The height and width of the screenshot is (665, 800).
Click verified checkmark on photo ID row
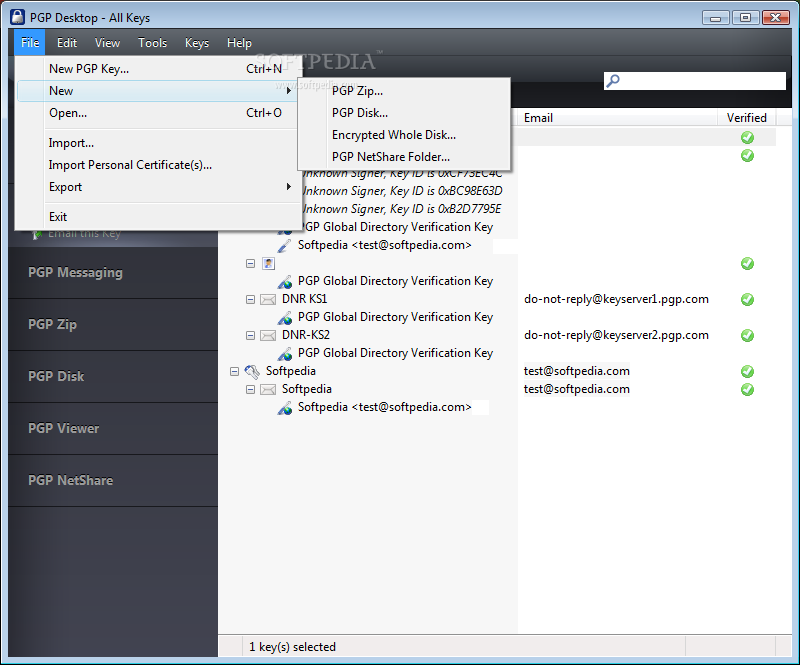point(747,263)
